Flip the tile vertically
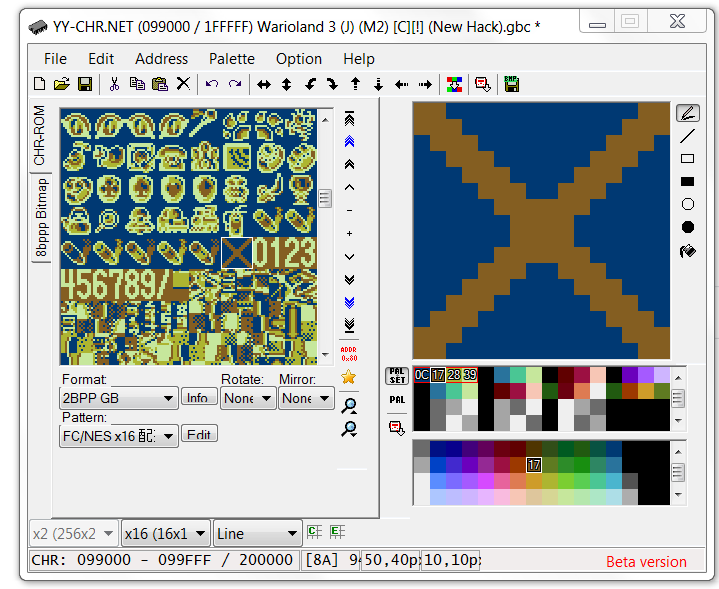 pos(287,84)
